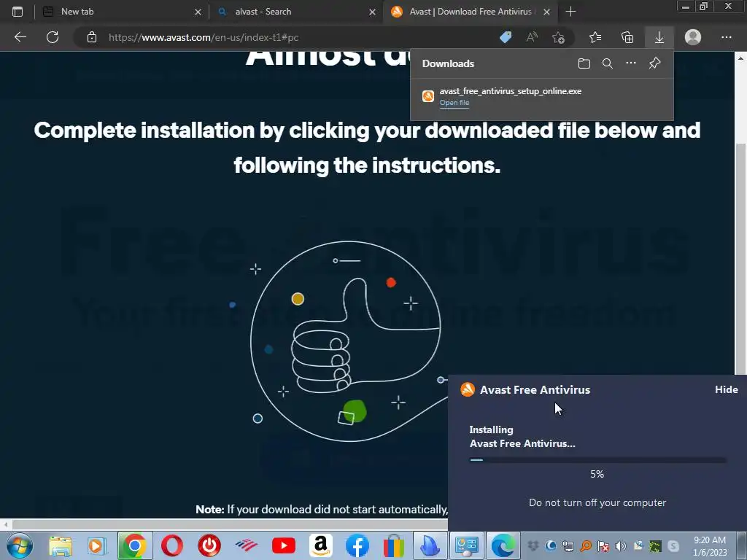
Task: Select the Avast Download Free Antivirus tab
Action: click(471, 12)
